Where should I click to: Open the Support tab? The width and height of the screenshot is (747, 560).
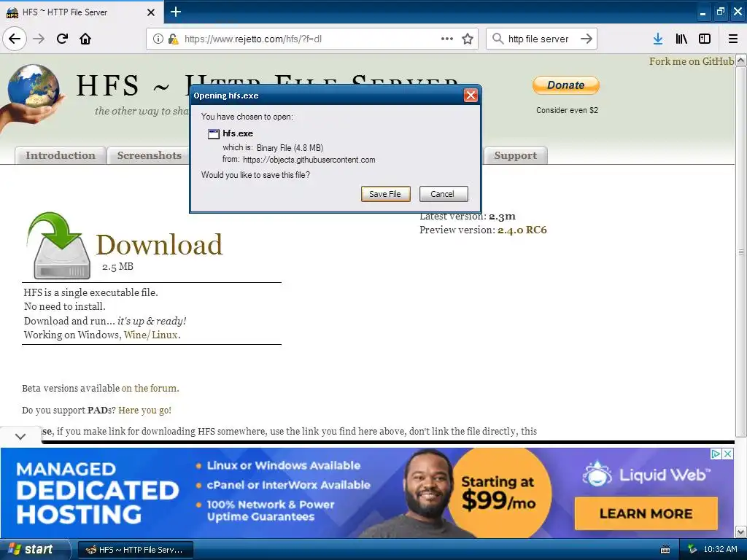(516, 155)
